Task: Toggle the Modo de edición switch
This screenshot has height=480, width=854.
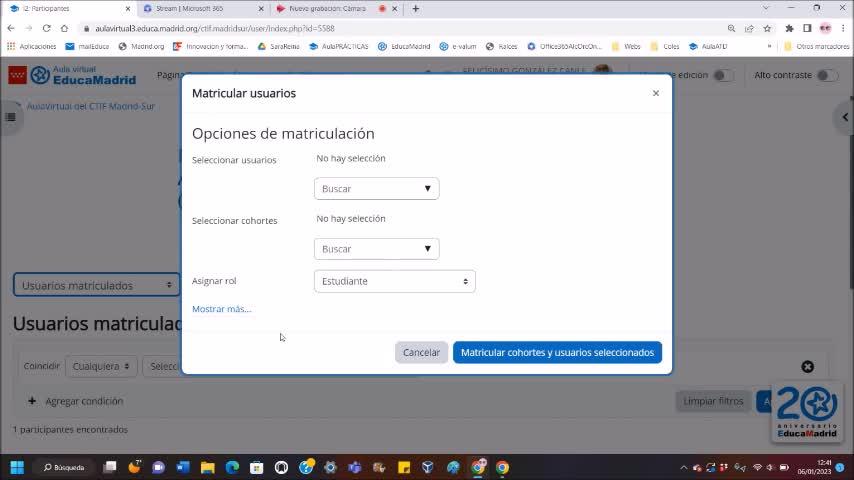Action: pyautogui.click(x=723, y=75)
